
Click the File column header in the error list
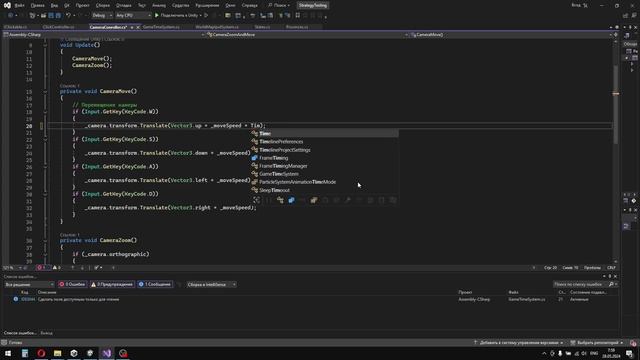513,292
